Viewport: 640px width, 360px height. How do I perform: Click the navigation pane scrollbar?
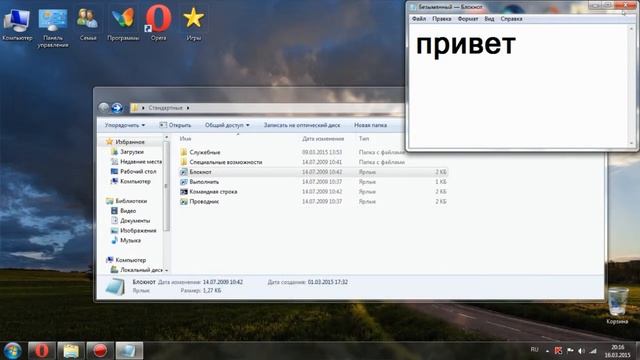(166, 186)
